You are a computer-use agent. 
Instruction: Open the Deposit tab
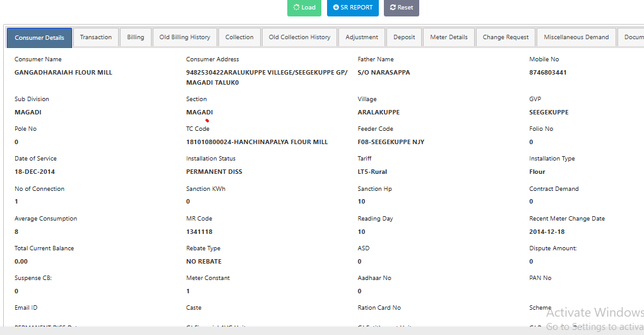(x=404, y=37)
